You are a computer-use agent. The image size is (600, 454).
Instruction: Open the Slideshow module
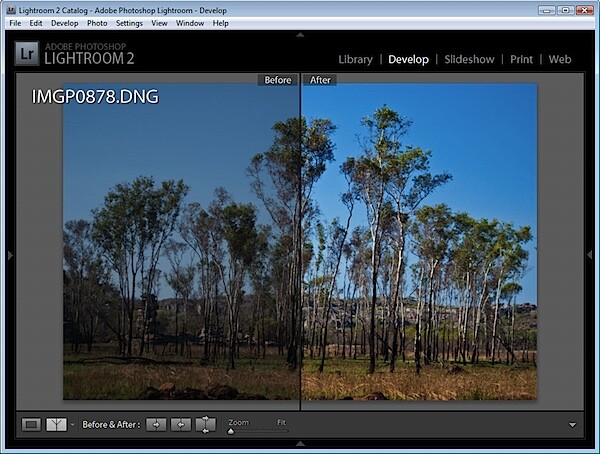[469, 59]
